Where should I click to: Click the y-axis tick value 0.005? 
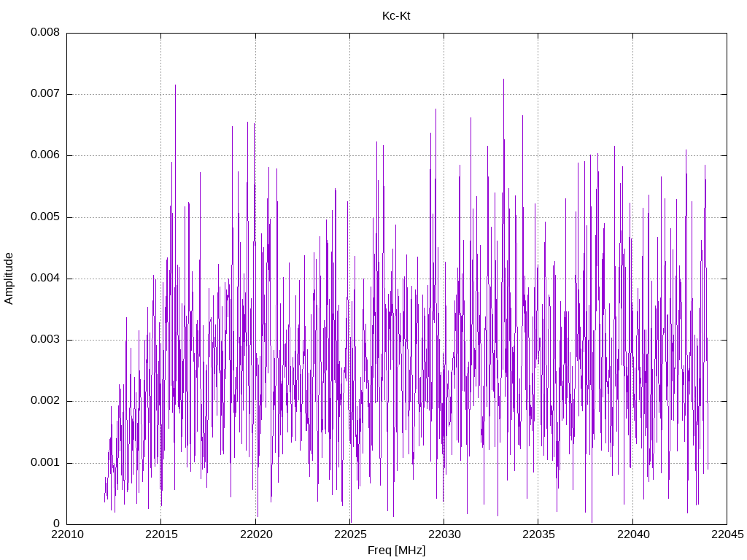(x=45, y=217)
